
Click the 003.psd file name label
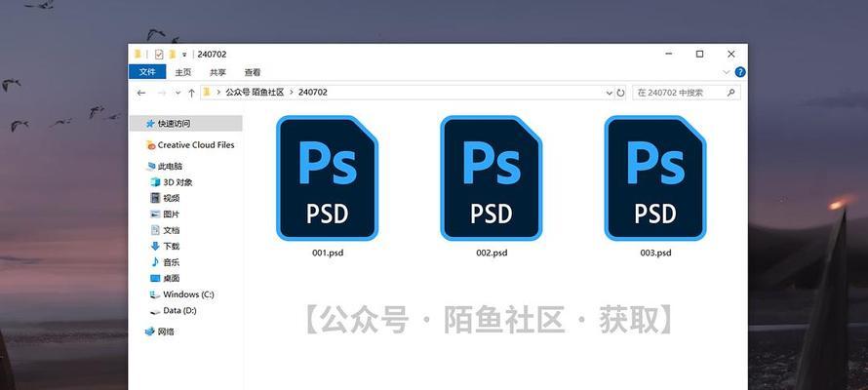pyautogui.click(x=655, y=253)
